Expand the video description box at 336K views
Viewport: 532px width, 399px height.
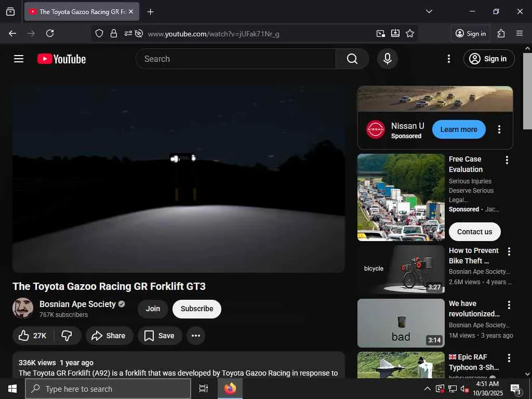click(x=179, y=365)
